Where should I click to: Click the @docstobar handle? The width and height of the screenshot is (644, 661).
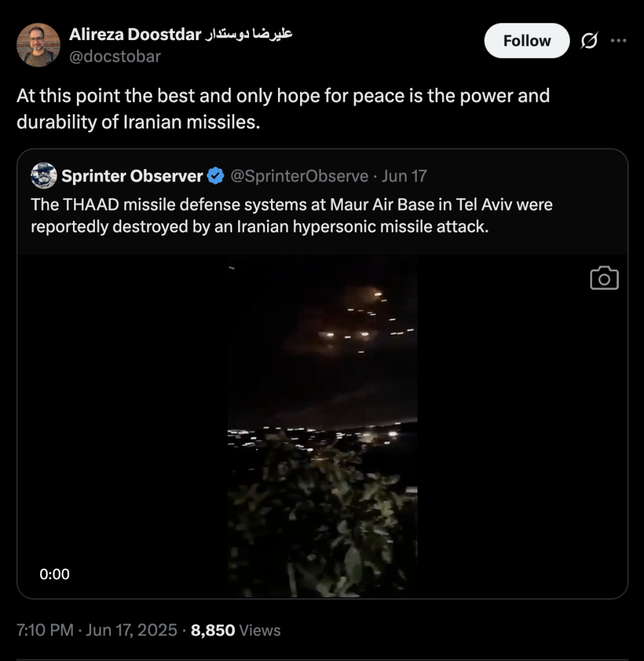[115, 57]
